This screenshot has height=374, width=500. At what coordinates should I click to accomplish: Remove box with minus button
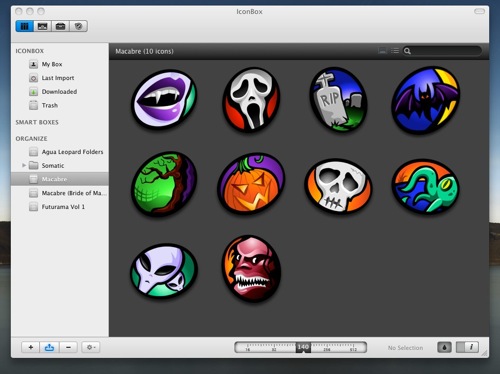(68, 347)
